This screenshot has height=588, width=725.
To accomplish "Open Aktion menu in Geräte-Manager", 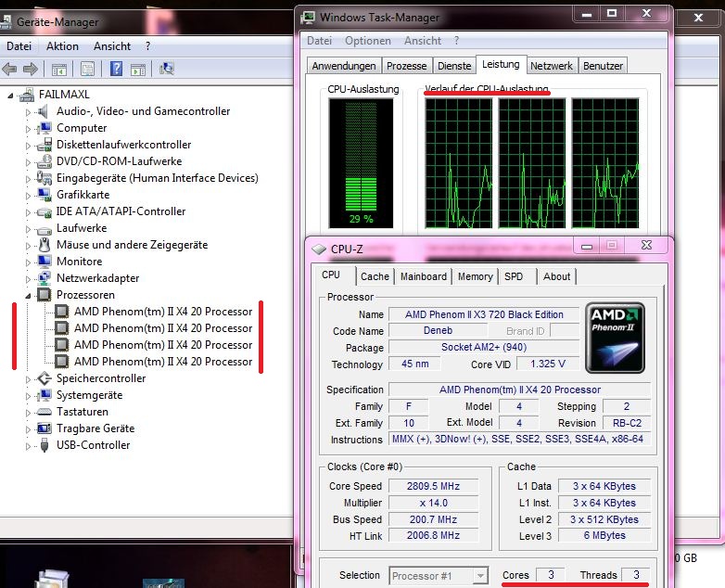I will tap(62, 46).
